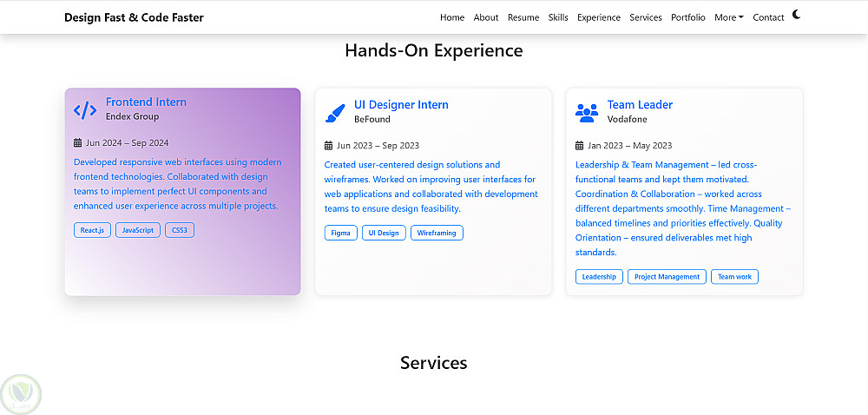The width and height of the screenshot is (868, 415).
Task: Open Services from the top navigation
Action: pos(646,17)
